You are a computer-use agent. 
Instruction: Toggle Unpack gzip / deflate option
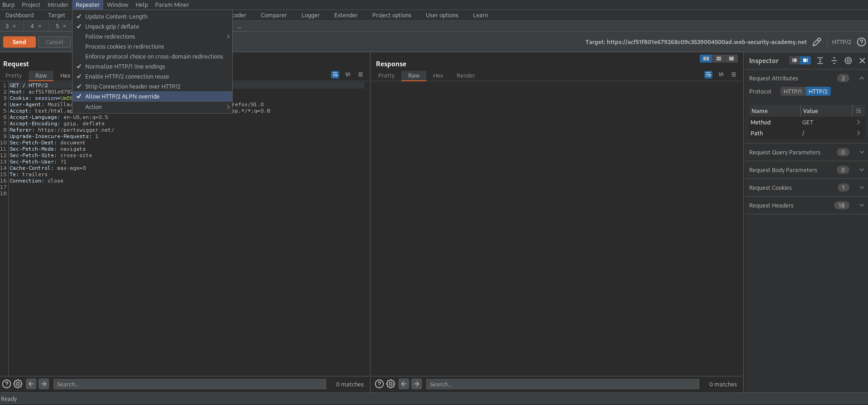click(x=152, y=26)
